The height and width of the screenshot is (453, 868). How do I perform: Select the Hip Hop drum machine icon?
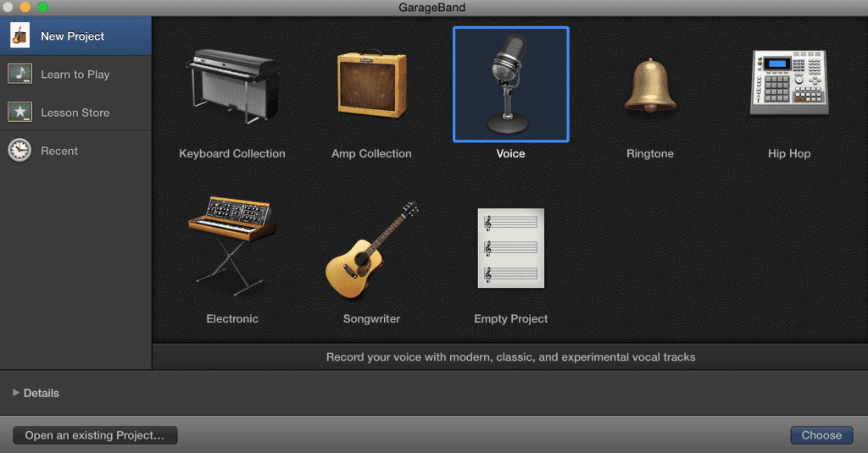pyautogui.click(x=789, y=83)
